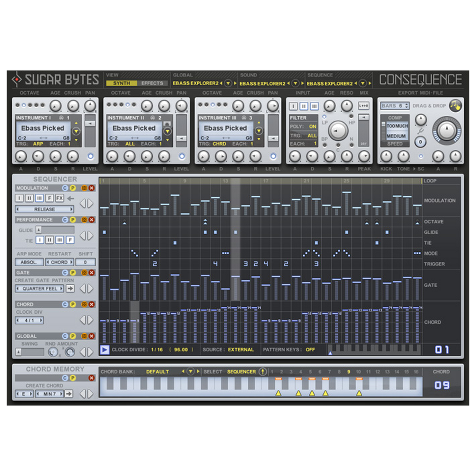Open the Global preset dropdown menu
The height and width of the screenshot is (476, 476).
coord(228,84)
